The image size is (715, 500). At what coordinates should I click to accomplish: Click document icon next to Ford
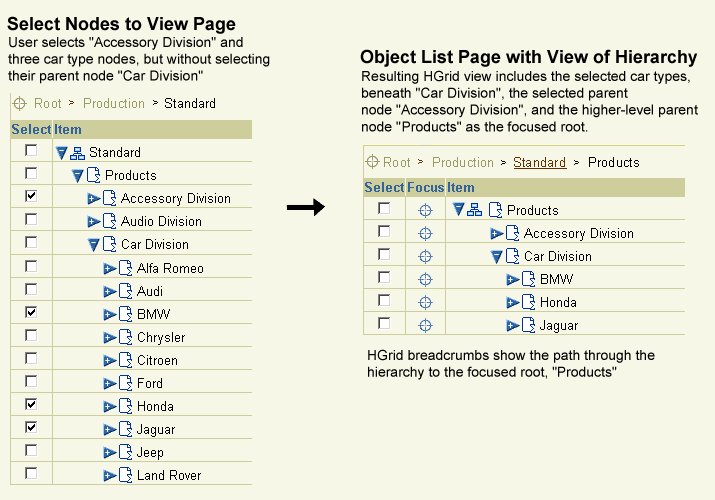click(x=125, y=383)
